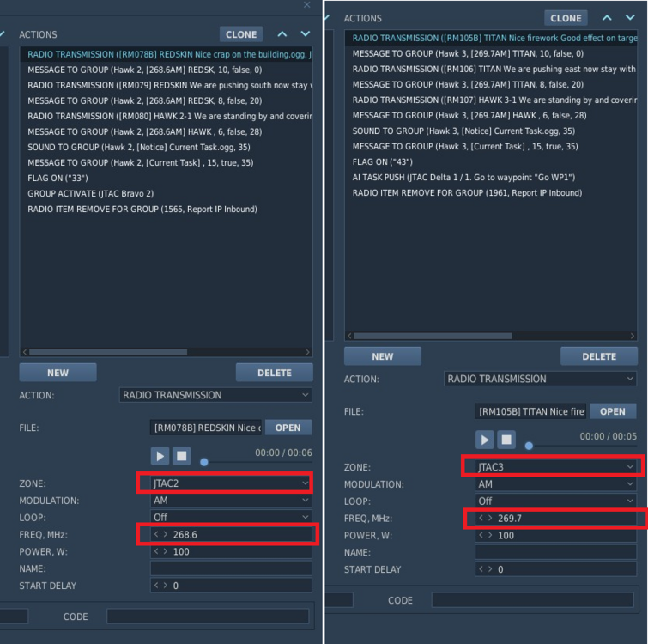
Task: Move action up in left ACTIONS list
Action: pos(282,34)
